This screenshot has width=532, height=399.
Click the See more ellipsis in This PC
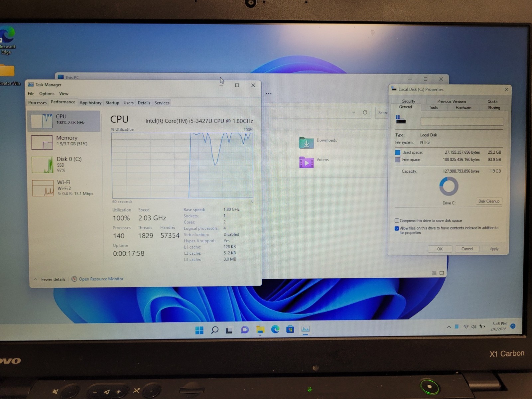(269, 94)
